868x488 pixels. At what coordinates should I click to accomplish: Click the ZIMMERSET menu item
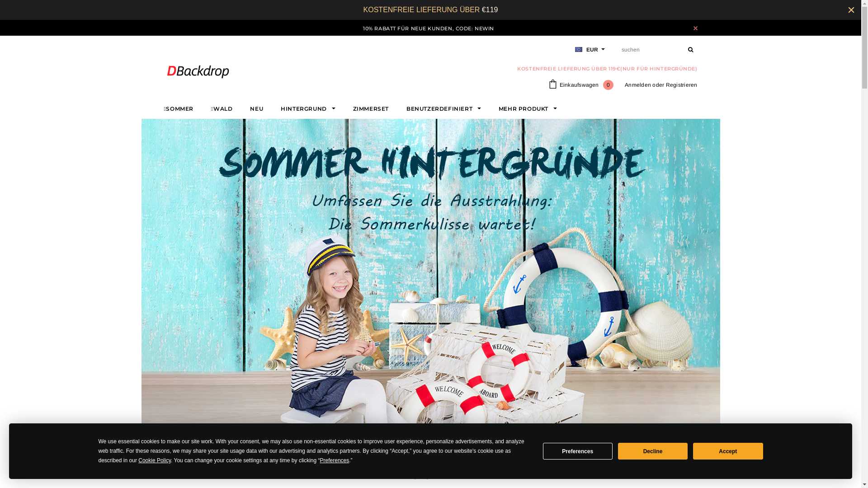pyautogui.click(x=371, y=108)
